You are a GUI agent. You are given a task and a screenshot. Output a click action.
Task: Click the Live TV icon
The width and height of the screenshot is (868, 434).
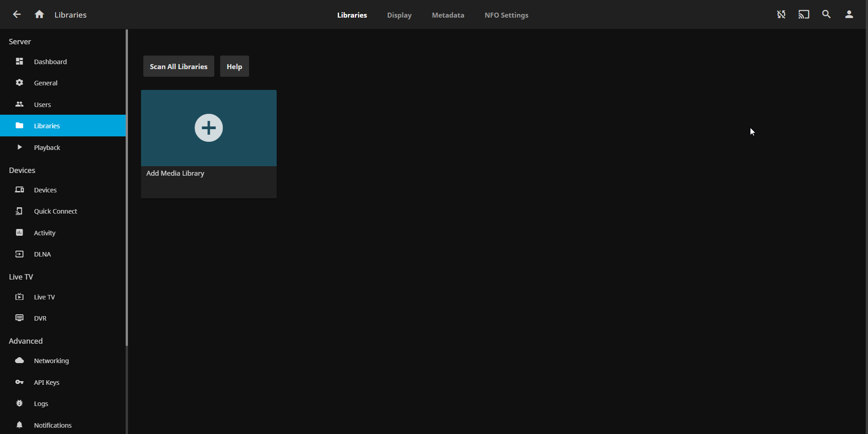19,297
